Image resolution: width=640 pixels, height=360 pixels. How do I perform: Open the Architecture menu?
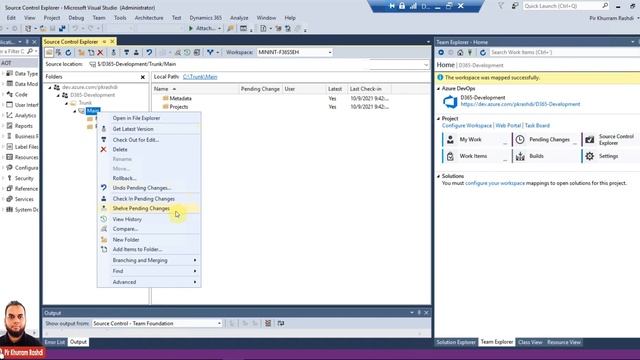pos(149,18)
